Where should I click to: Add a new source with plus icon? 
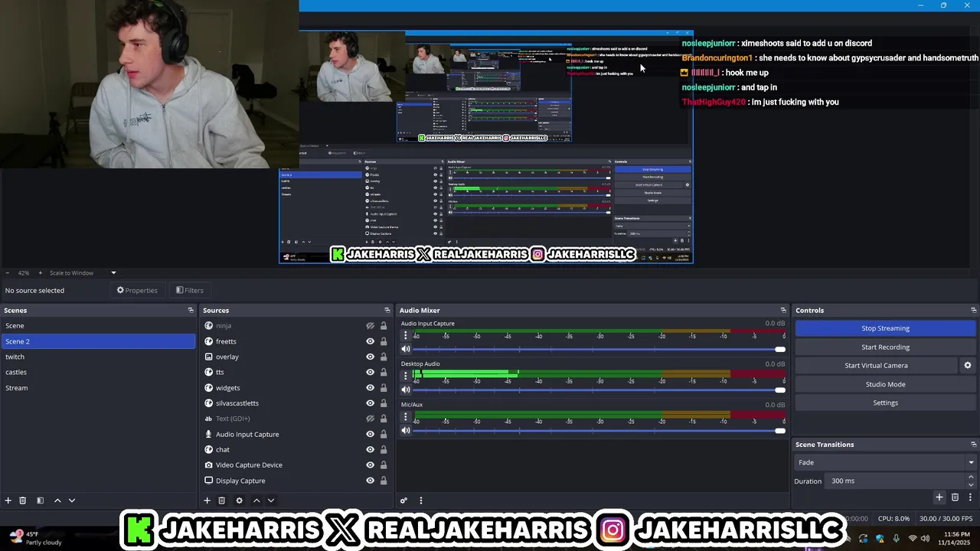207,500
